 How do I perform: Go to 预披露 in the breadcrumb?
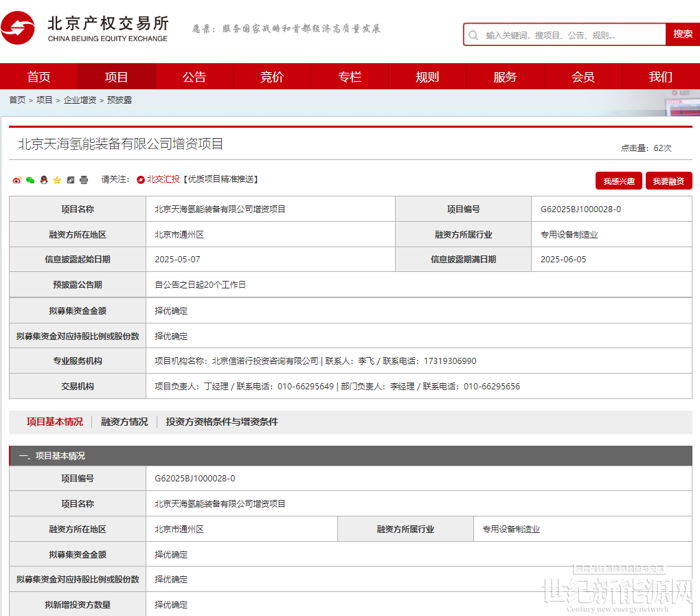(120, 100)
